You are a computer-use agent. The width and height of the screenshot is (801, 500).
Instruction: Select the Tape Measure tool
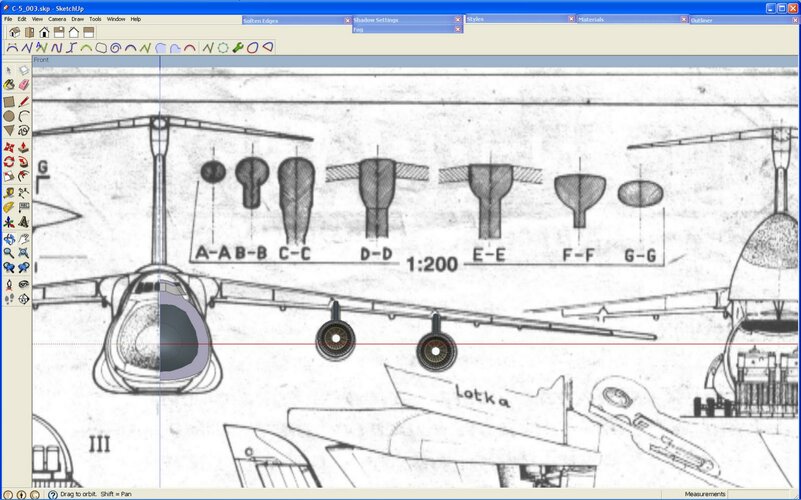coord(9,193)
